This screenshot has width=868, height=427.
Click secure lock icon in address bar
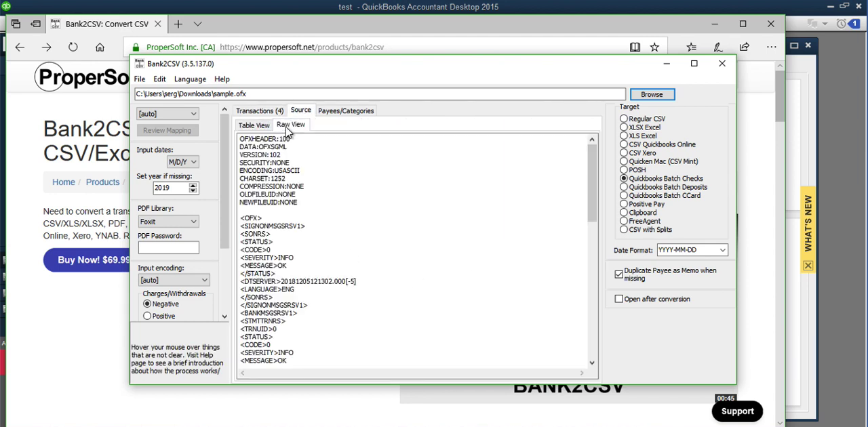136,47
